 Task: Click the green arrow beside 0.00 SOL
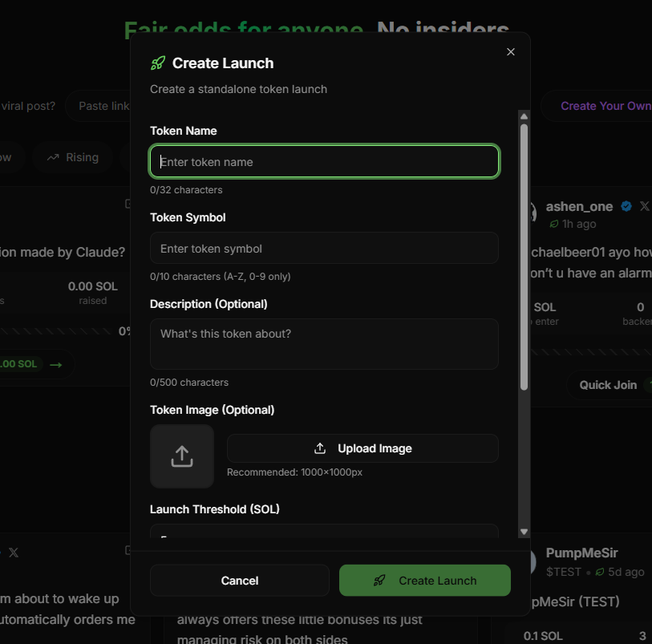coord(56,364)
